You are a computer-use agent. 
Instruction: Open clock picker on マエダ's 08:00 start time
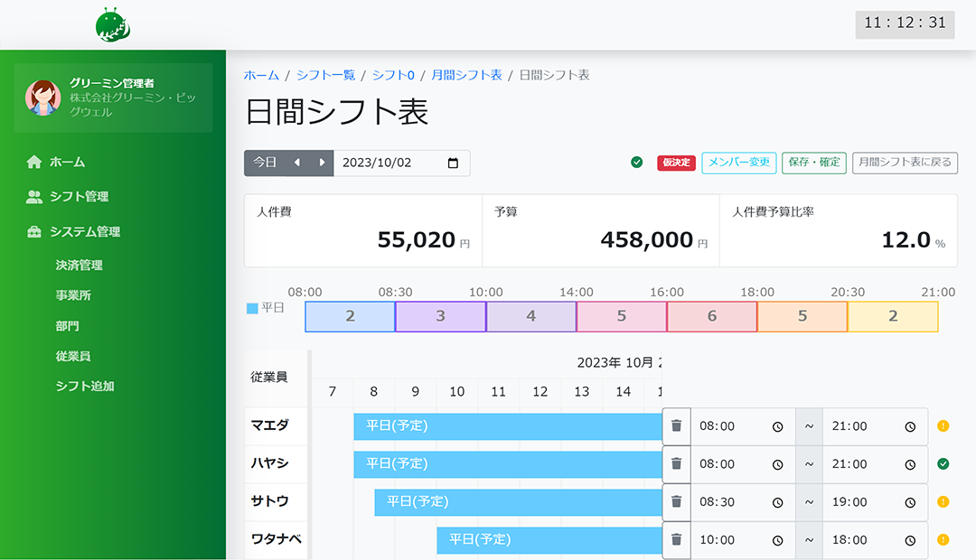pos(777,427)
